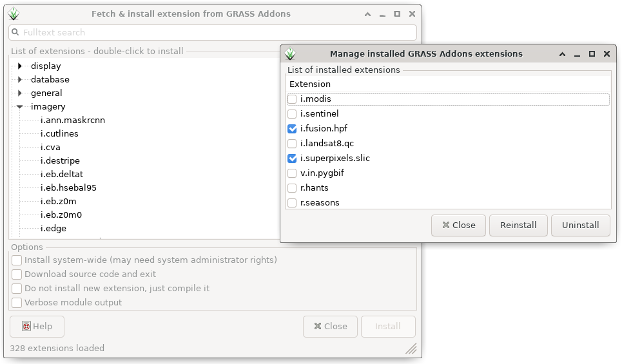
Task: Enable Verbose module output option
Action: (17, 303)
